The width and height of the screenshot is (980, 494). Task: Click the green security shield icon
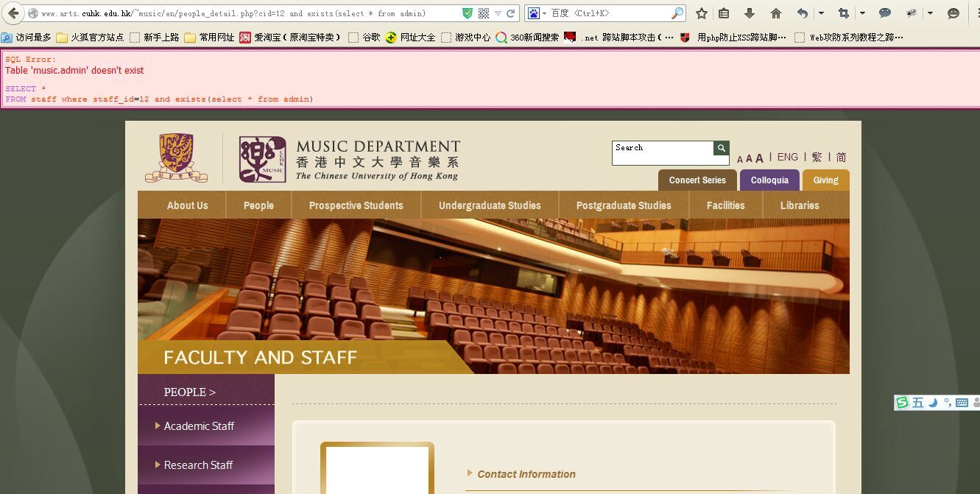(468, 13)
